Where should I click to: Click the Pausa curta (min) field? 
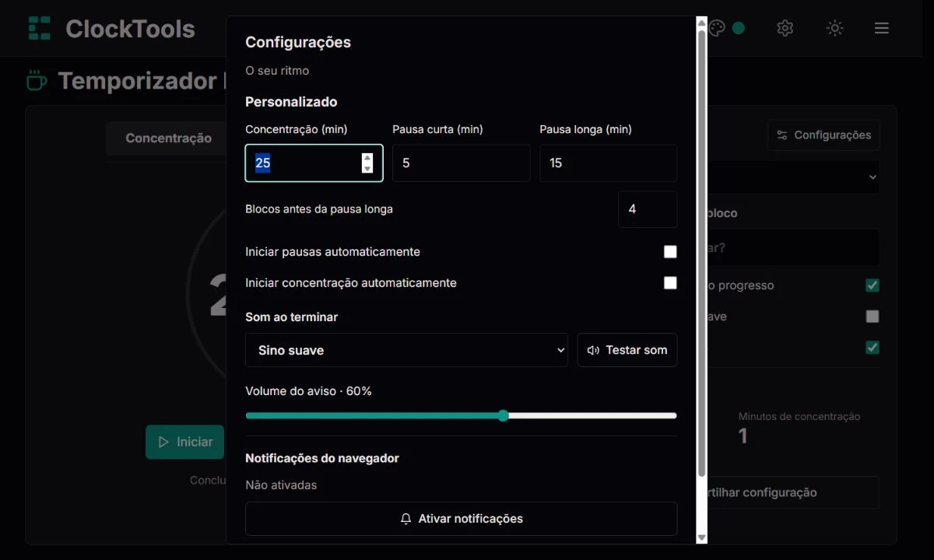(x=462, y=163)
